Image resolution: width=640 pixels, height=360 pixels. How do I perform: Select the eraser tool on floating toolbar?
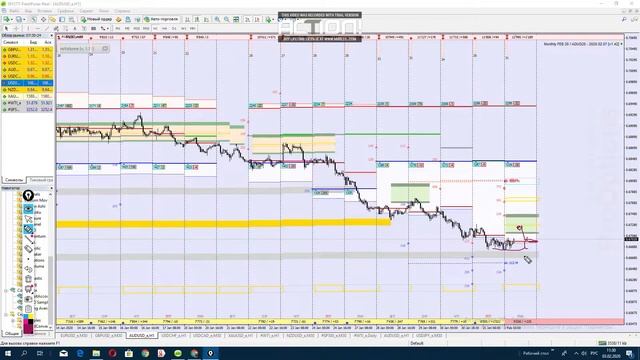[x=28, y=249]
